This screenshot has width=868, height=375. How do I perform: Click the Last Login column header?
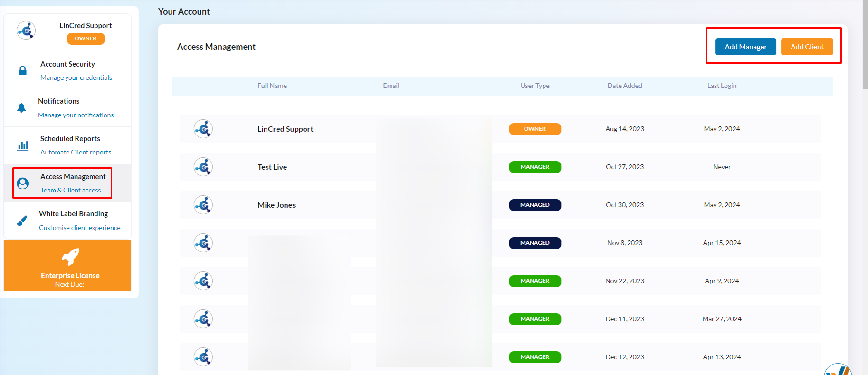(x=722, y=86)
